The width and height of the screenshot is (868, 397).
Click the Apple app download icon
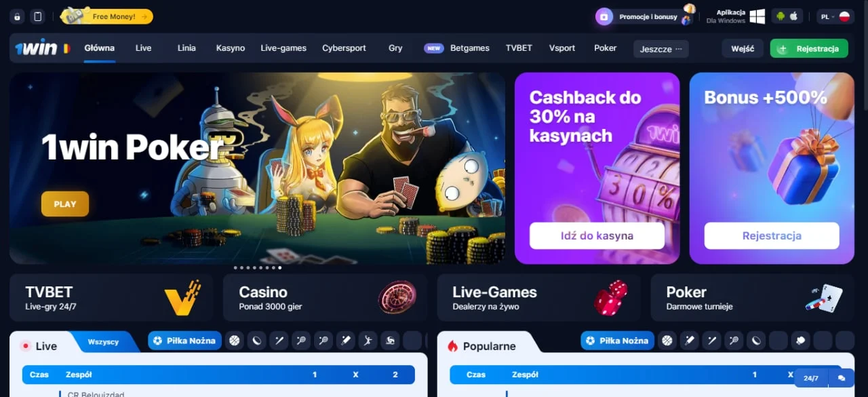coord(793,16)
